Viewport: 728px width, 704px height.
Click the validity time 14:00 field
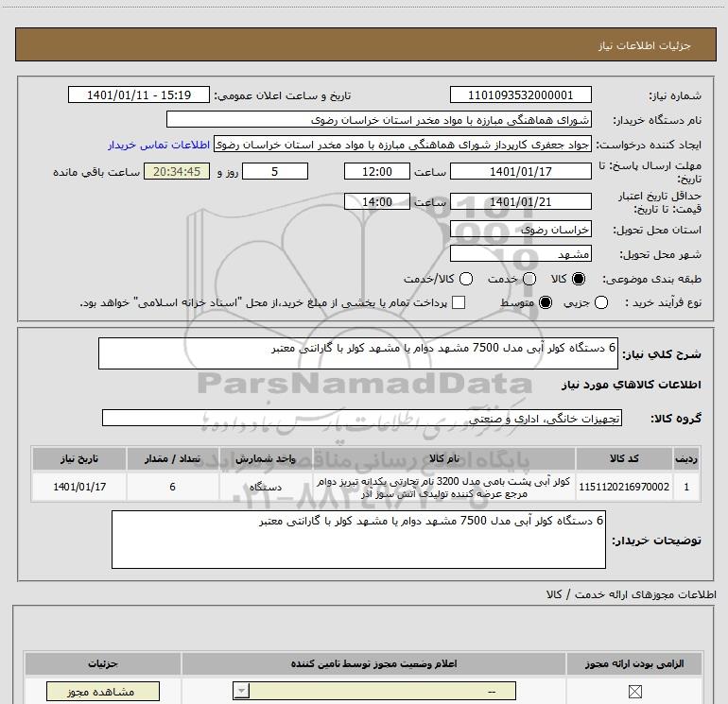(377, 201)
